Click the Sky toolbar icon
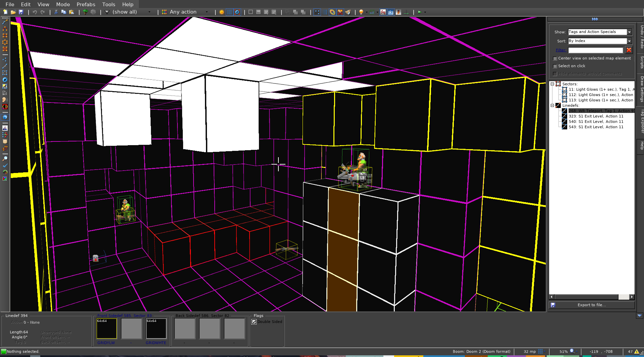 click(391, 12)
